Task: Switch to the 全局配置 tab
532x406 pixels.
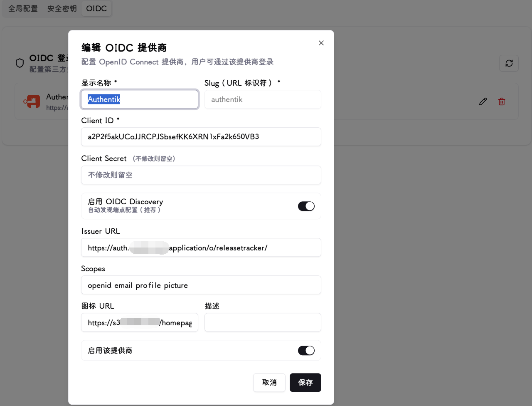Action: click(23, 8)
